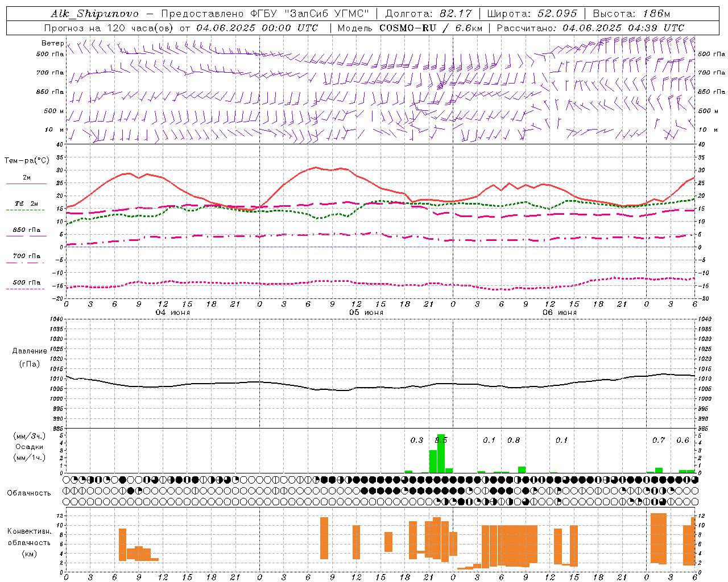This screenshot has width=728, height=582.
Task: Click the 1040 label on left pressure axis
Action: 56,319
